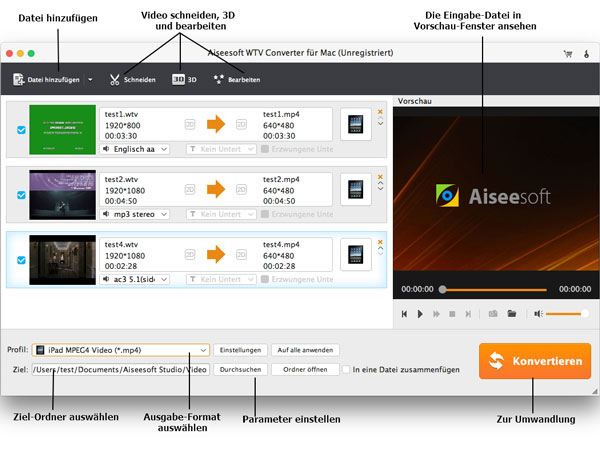Click the Durchsuchen button
Image resolution: width=600 pixels, height=452 pixels.
tap(240, 369)
